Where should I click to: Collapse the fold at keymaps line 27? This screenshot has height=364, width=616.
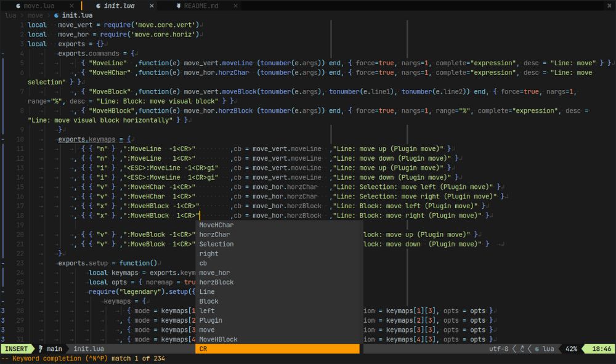coord(2,301)
